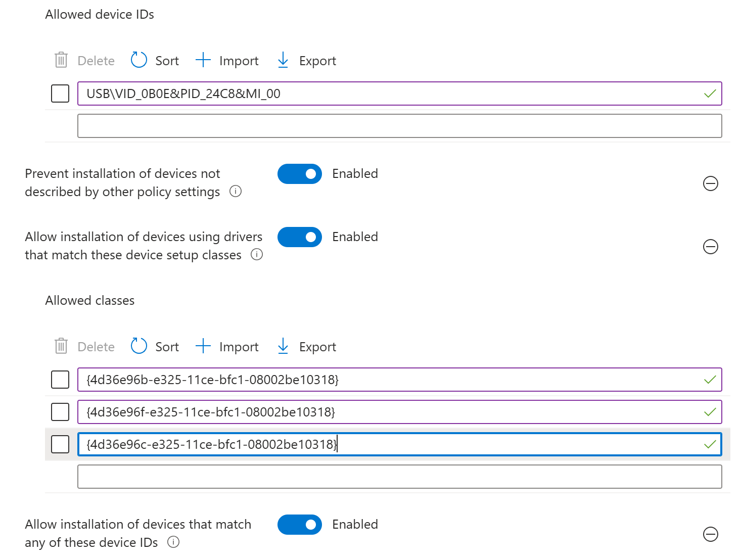Click the Sort icon under Allowed classes

pos(138,346)
